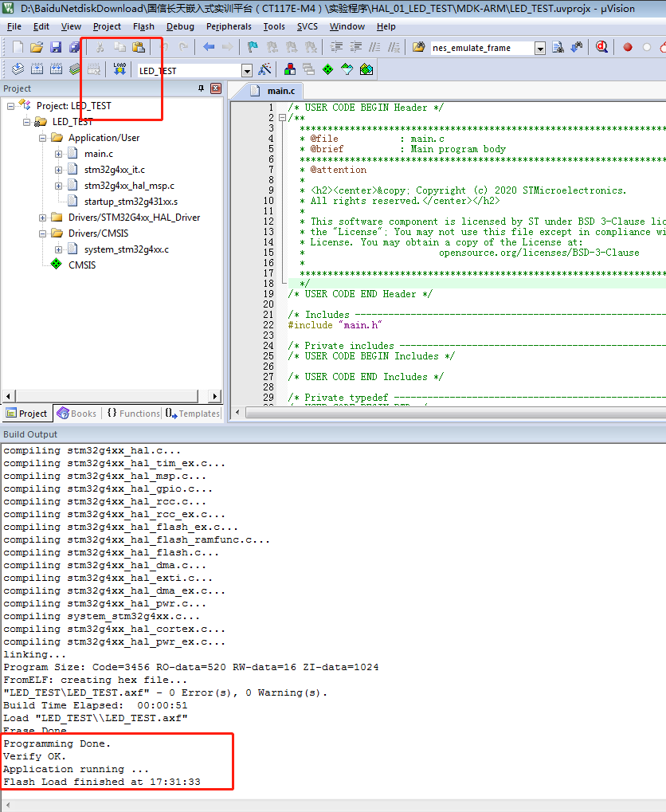
Task: Collapse the code fold at line 2
Action: pyautogui.click(x=282, y=118)
